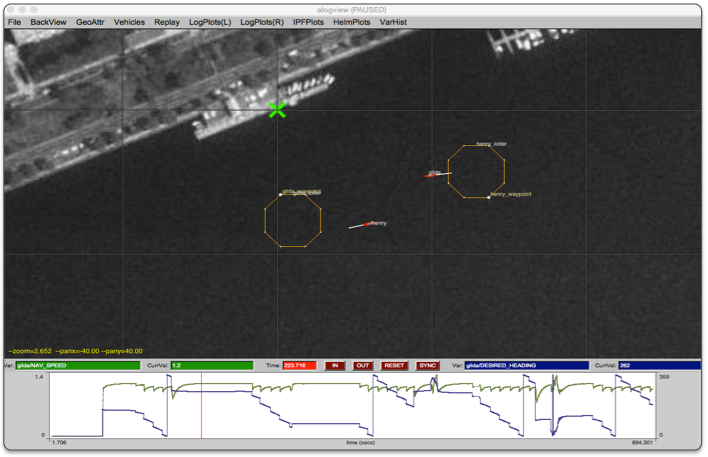
Task: Click the RESET button
Action: tap(394, 366)
